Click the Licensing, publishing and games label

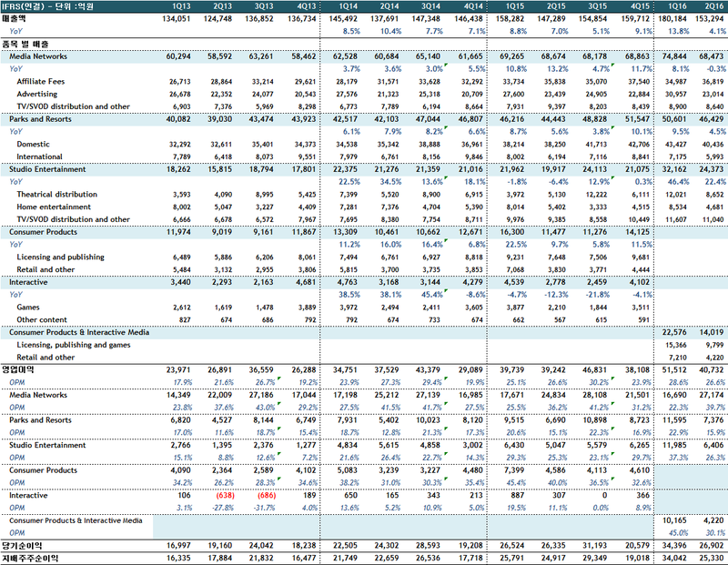point(73,346)
